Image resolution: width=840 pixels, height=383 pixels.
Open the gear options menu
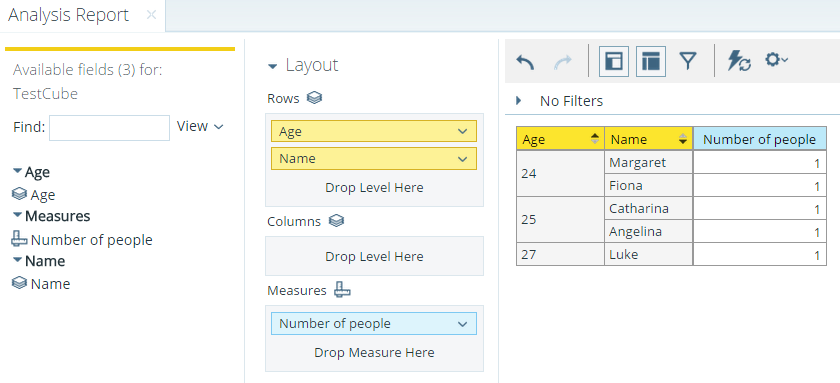click(776, 60)
